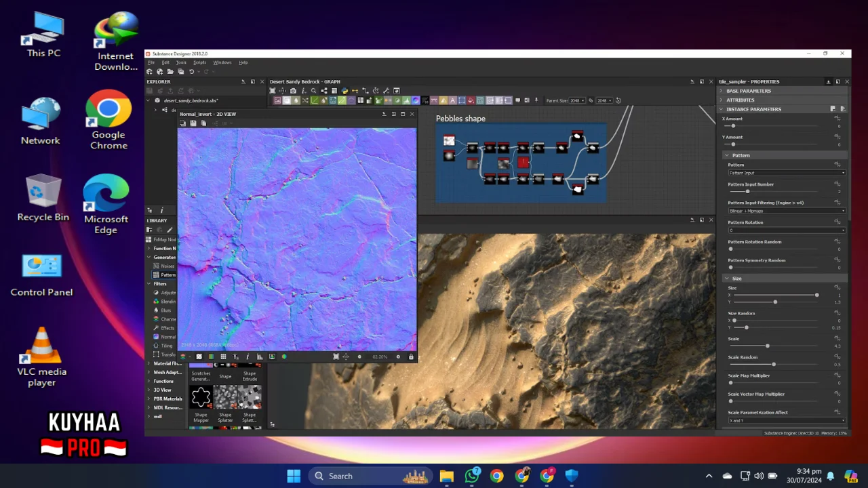The width and height of the screenshot is (868, 488).
Task: Click the wrench tools icon in graph toolbar
Action: (x=386, y=90)
